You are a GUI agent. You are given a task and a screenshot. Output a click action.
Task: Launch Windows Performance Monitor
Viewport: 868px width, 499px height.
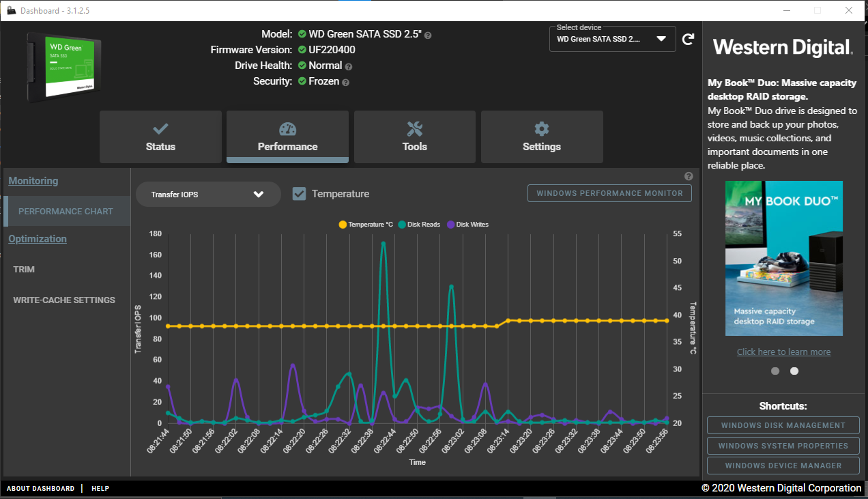coord(609,193)
